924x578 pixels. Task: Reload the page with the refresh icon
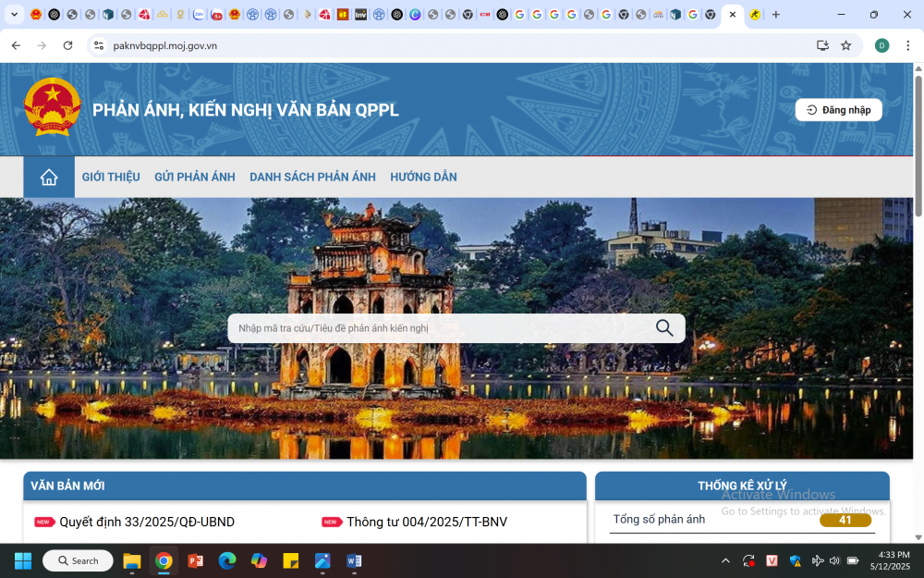[x=67, y=45]
